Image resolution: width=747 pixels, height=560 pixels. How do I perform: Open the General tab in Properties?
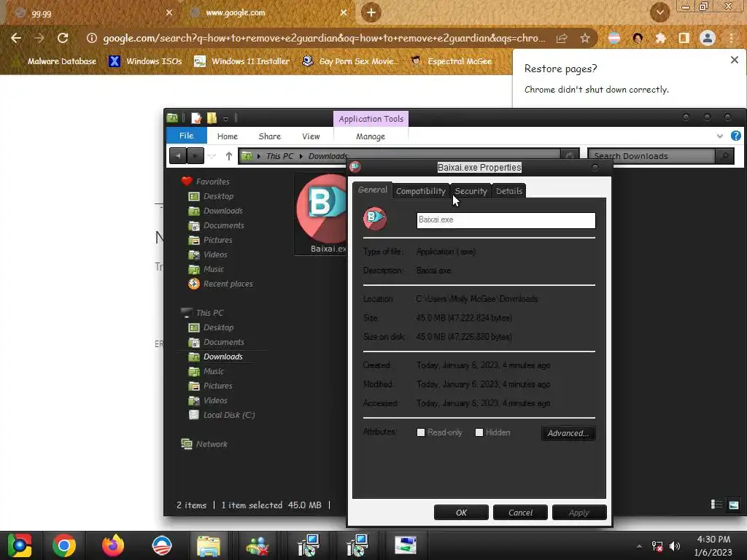pyautogui.click(x=373, y=190)
